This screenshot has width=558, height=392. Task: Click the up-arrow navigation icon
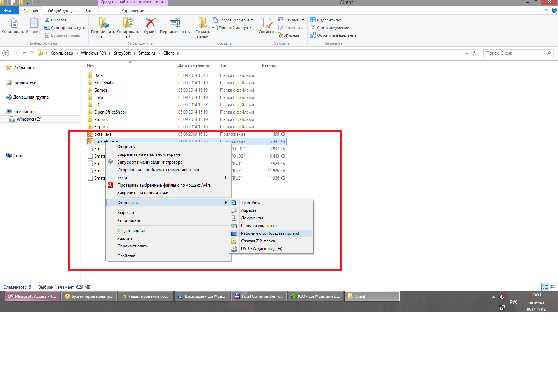(32, 53)
